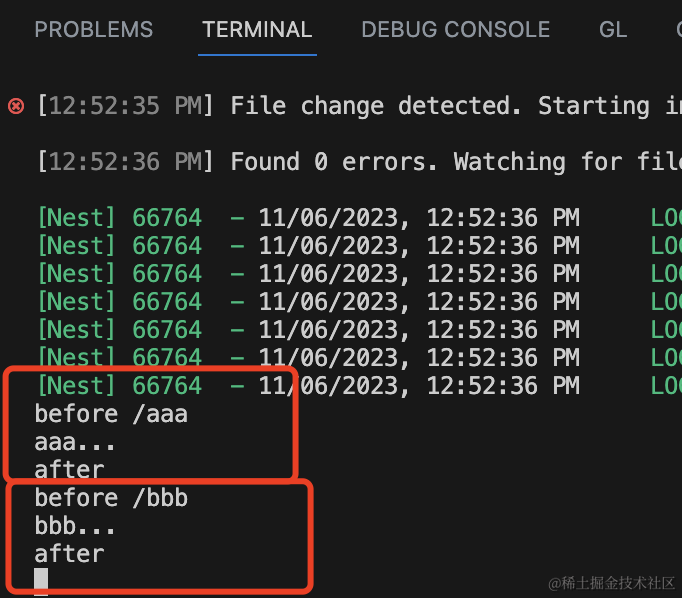Click the red error circle icon
Screen dimensions: 682x598
[16, 106]
